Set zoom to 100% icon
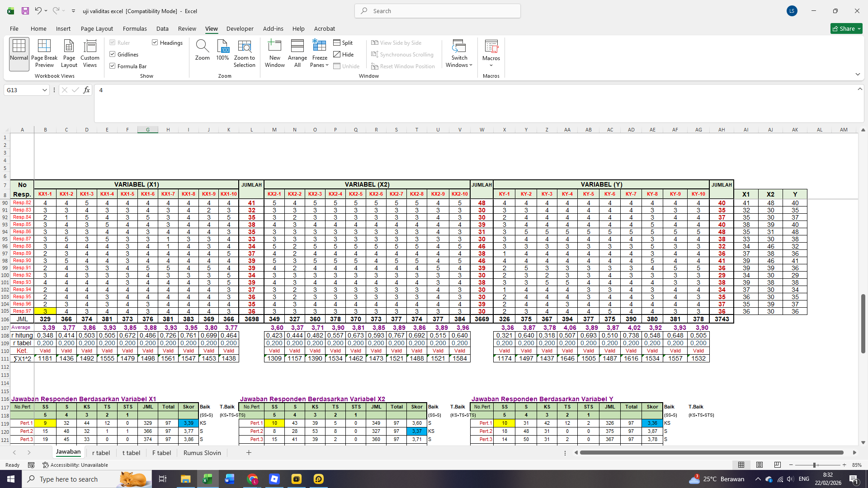 point(222,46)
